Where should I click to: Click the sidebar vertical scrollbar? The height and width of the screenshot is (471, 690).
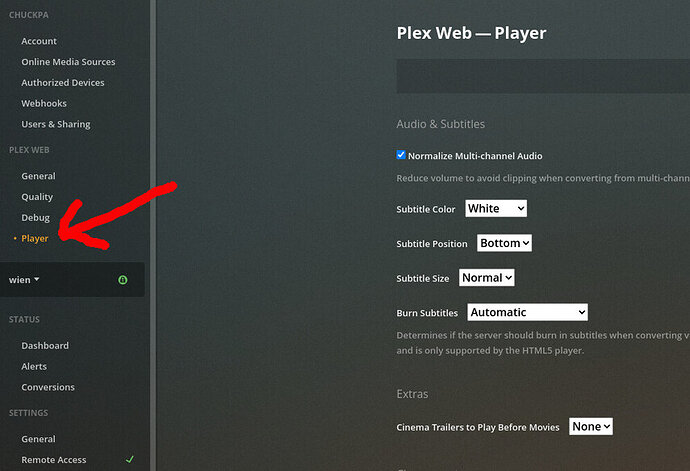(153, 236)
